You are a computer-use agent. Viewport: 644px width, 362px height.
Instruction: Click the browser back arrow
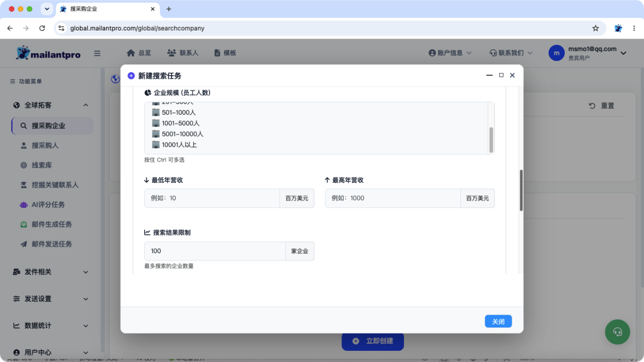[x=10, y=28]
